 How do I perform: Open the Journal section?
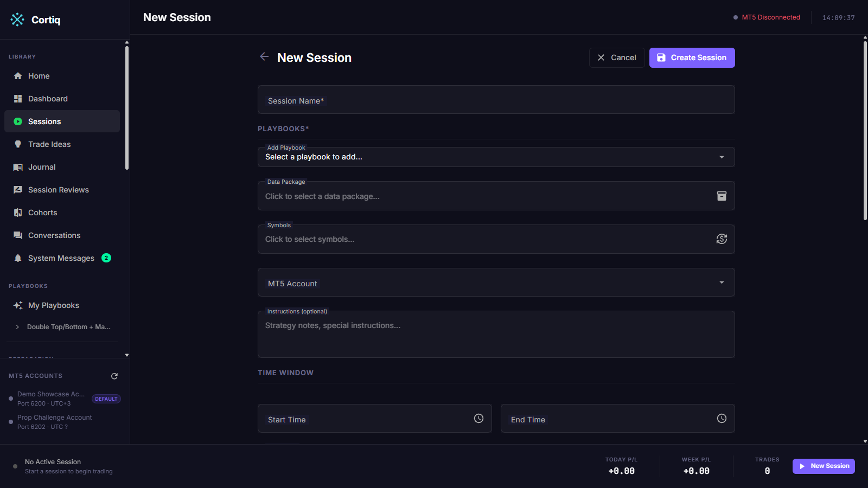[x=62, y=167]
